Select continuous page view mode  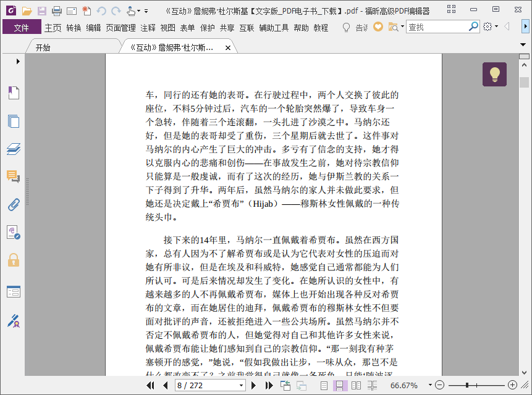(x=340, y=385)
